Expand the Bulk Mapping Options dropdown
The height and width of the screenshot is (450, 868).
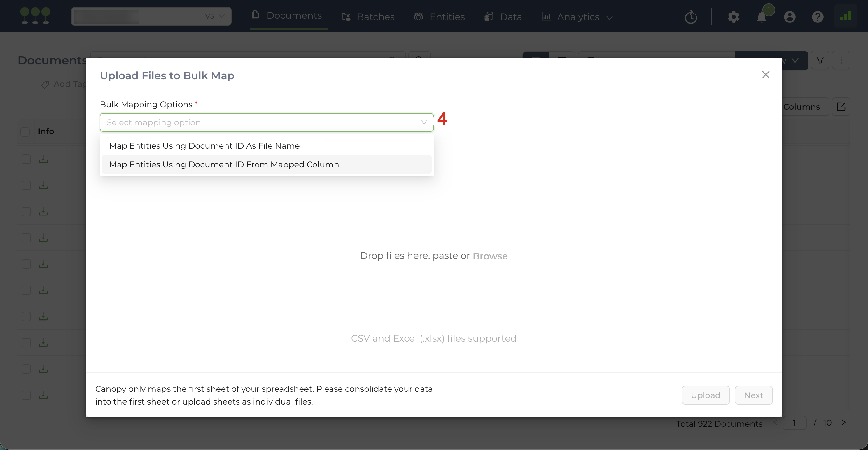point(267,123)
